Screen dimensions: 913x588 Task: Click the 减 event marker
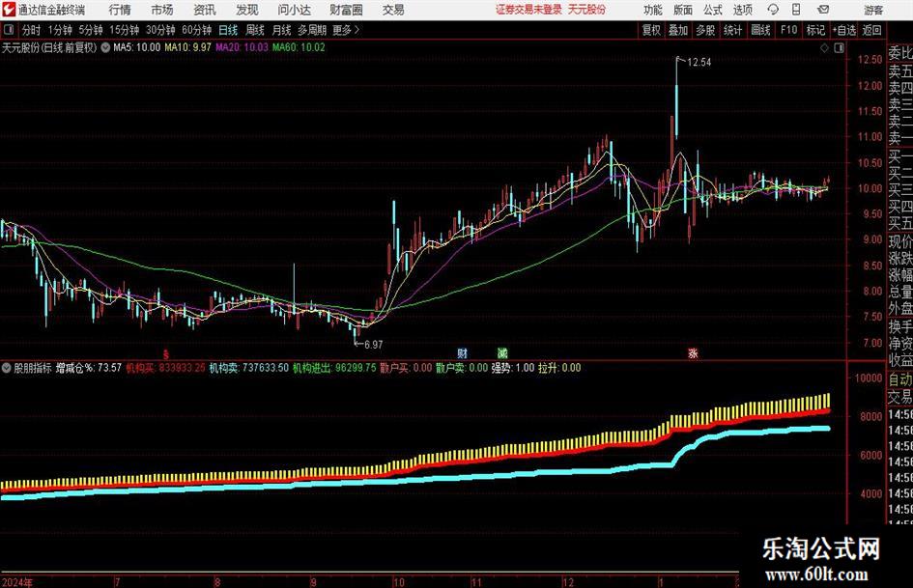[x=502, y=352]
